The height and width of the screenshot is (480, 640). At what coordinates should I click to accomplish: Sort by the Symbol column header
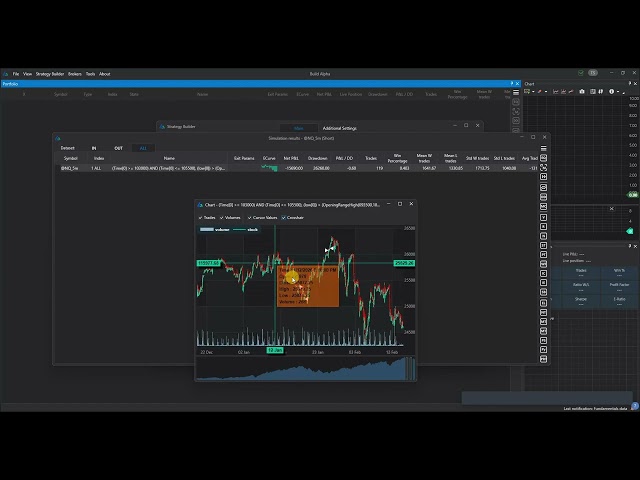pyautogui.click(x=70, y=158)
